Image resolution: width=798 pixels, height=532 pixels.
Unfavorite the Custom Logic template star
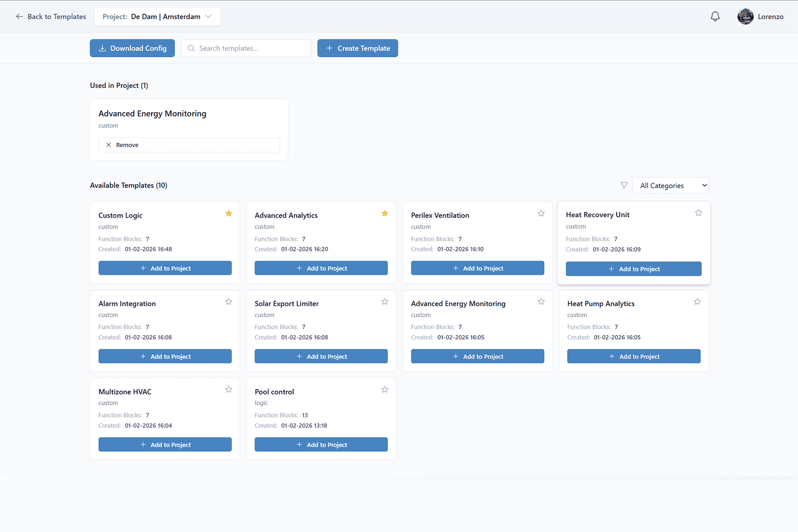[x=229, y=213]
